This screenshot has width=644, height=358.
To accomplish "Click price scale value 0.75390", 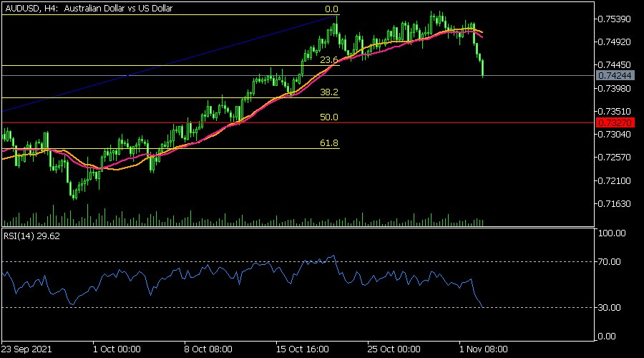I will 615,19.
